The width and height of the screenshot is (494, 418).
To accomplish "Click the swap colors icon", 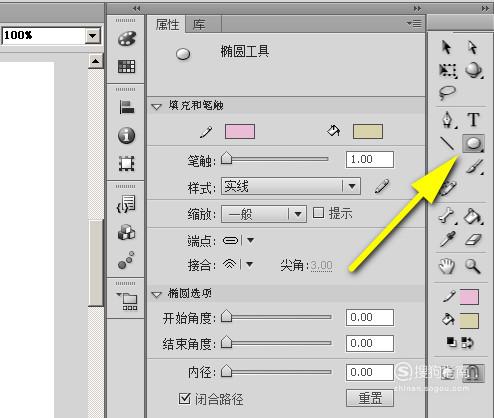I will tap(467, 342).
